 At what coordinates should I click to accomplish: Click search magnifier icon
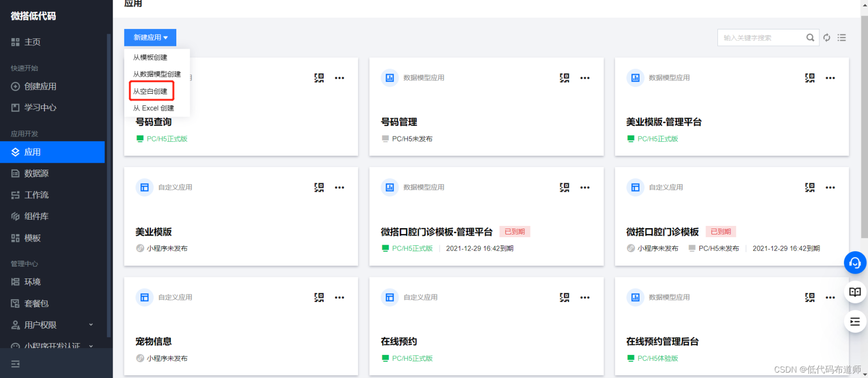pyautogui.click(x=810, y=37)
